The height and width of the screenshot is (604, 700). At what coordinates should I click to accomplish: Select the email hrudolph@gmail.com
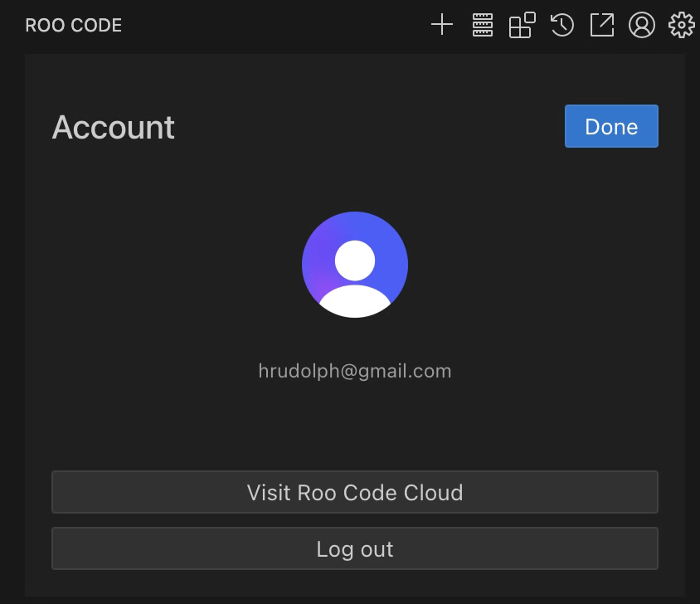tap(355, 371)
